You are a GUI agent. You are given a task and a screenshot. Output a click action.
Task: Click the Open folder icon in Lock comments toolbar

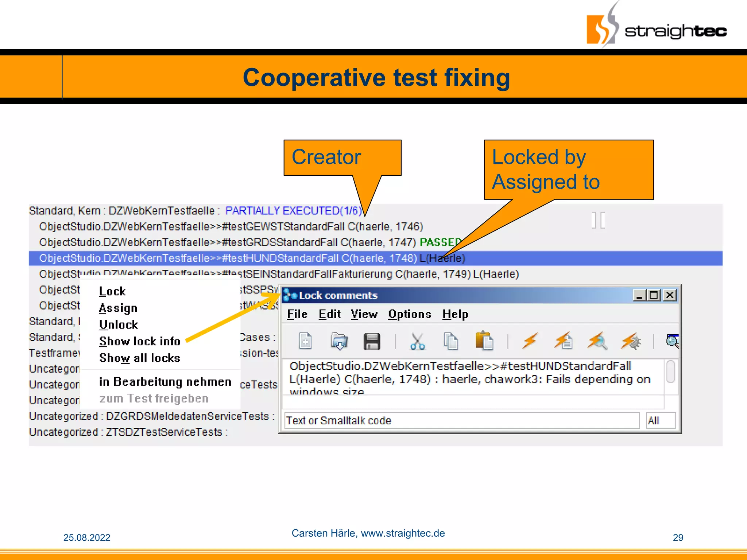[x=339, y=341]
